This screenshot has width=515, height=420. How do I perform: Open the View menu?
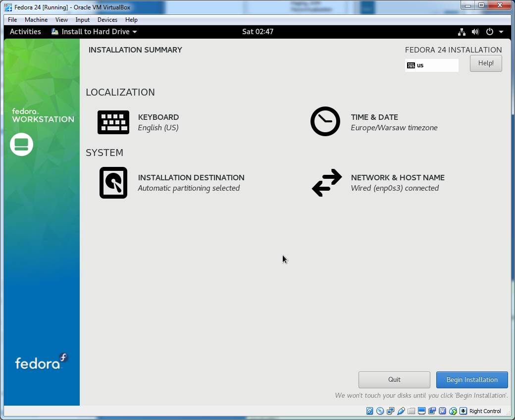[x=61, y=20]
